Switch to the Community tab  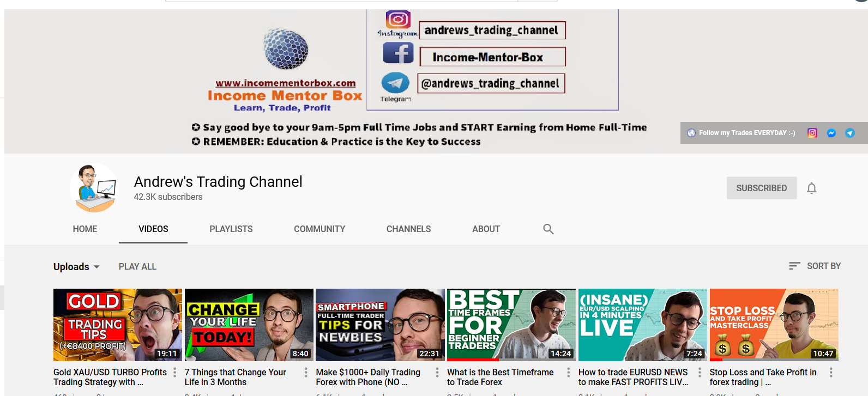tap(319, 229)
